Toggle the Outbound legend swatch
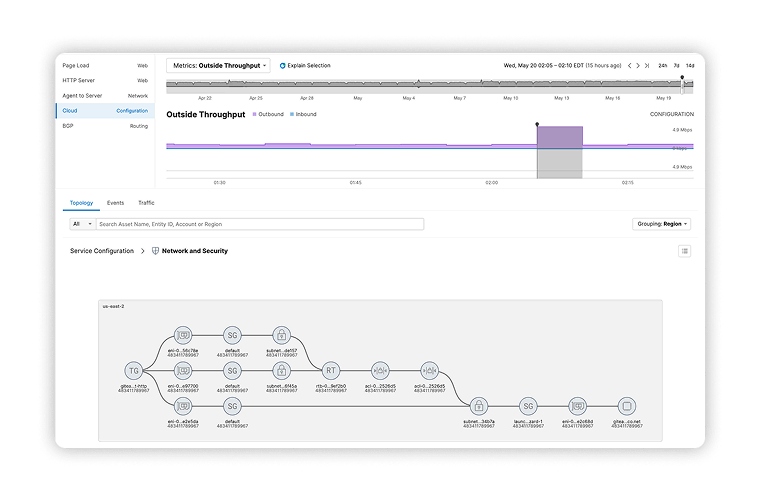Image resolution: width=760 pixels, height=500 pixels. [254, 114]
